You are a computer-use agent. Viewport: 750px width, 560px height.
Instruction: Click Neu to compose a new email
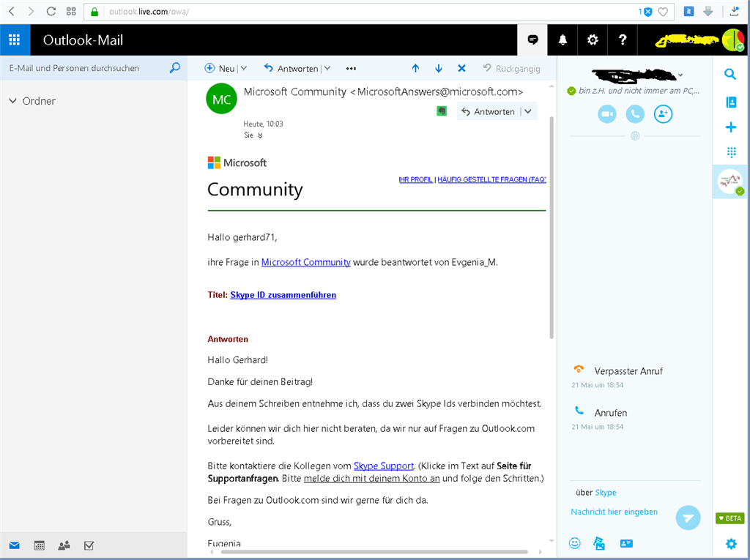220,68
